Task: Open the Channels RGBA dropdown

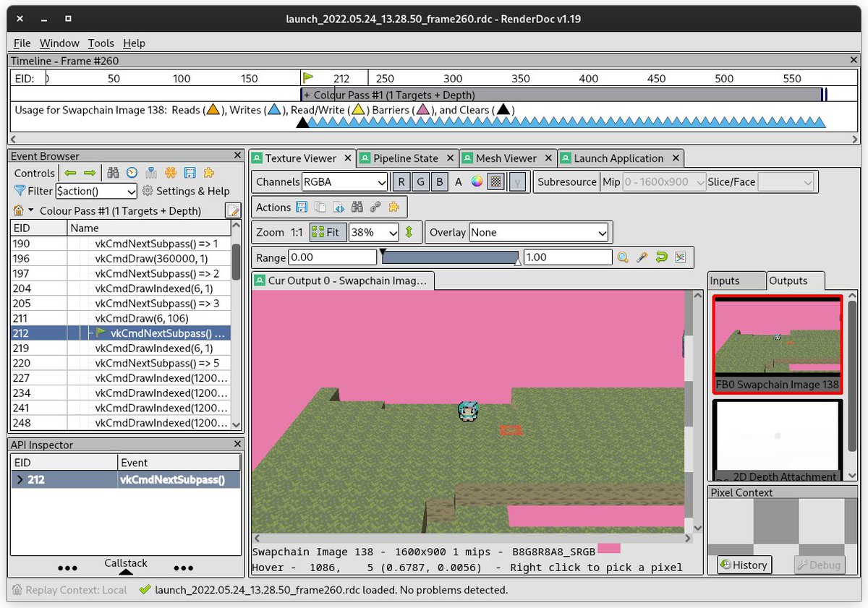Action: (344, 181)
